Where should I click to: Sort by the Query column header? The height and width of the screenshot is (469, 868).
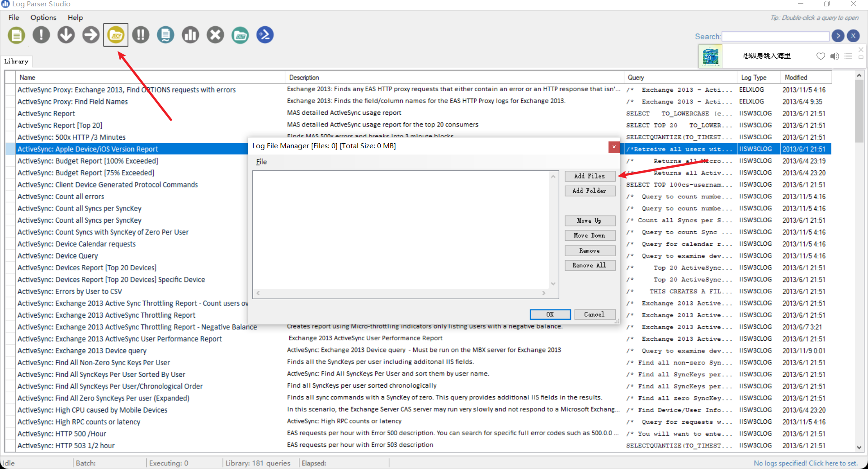pos(680,77)
